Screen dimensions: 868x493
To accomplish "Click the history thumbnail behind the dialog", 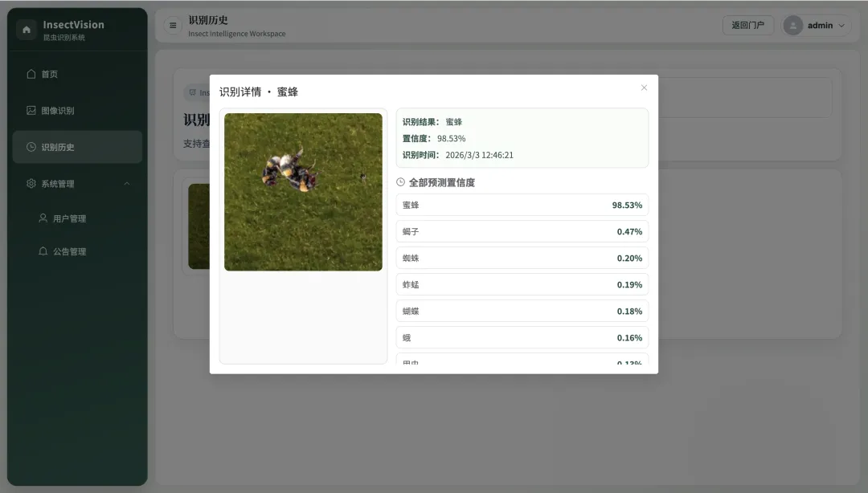I will click(199, 226).
